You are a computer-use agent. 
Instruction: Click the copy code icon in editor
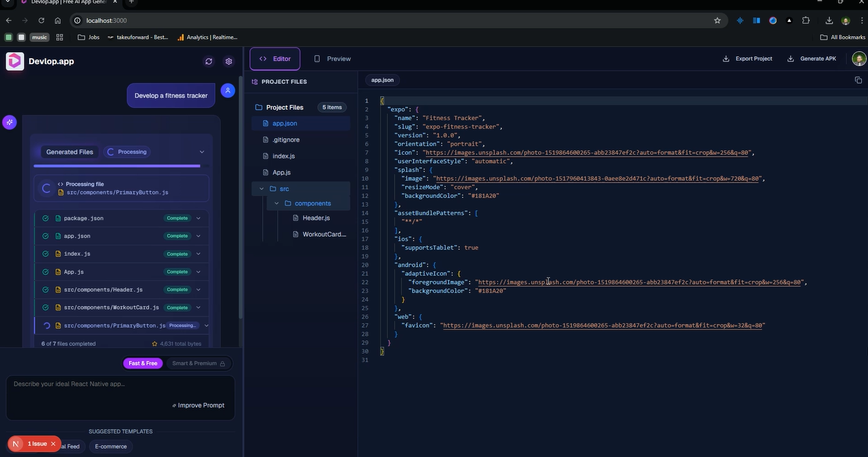pyautogui.click(x=858, y=80)
